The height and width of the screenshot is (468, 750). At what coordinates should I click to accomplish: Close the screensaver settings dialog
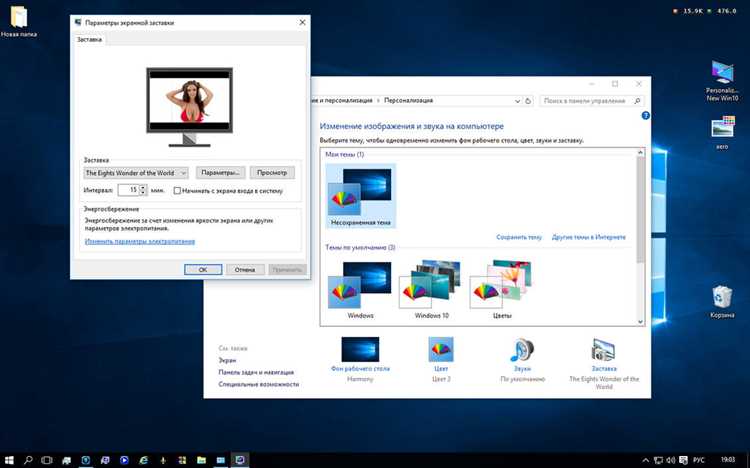coord(302,22)
